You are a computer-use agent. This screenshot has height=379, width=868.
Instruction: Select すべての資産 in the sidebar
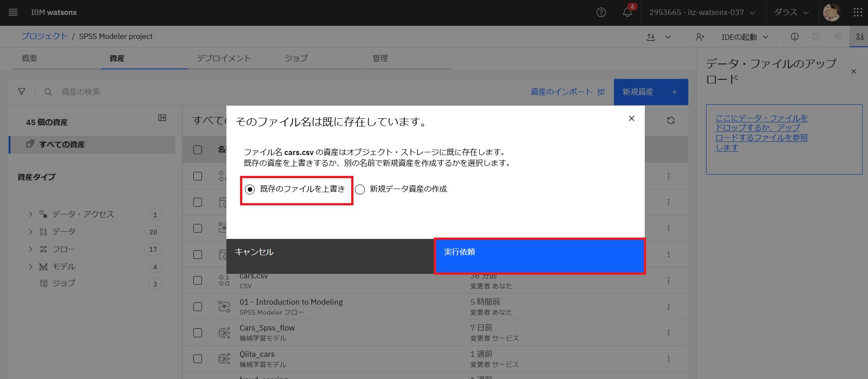pyautogui.click(x=92, y=145)
